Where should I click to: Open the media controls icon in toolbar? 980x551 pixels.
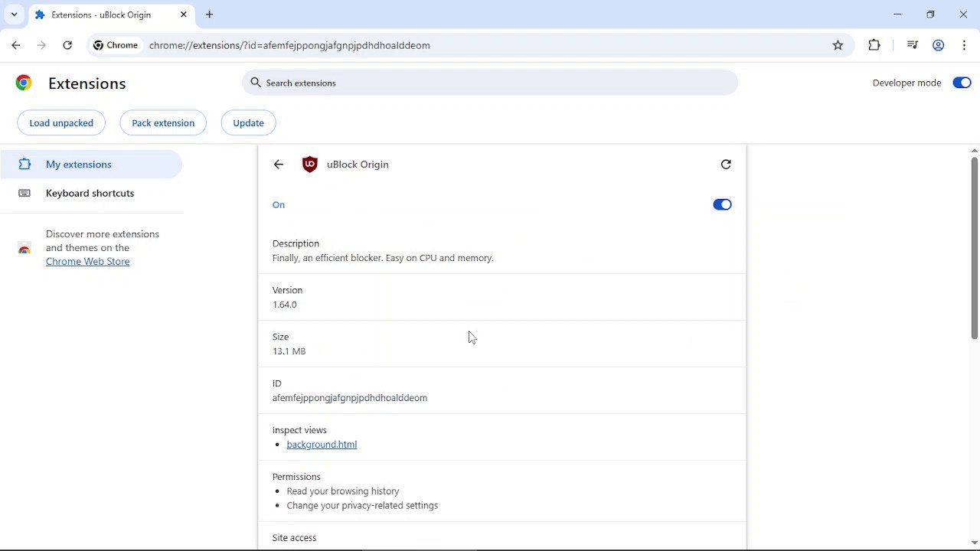tap(912, 45)
